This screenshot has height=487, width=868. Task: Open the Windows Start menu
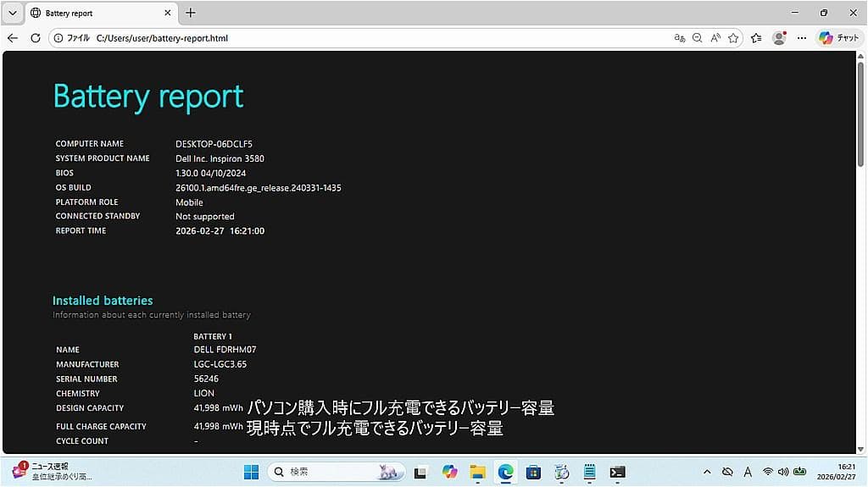(252, 472)
